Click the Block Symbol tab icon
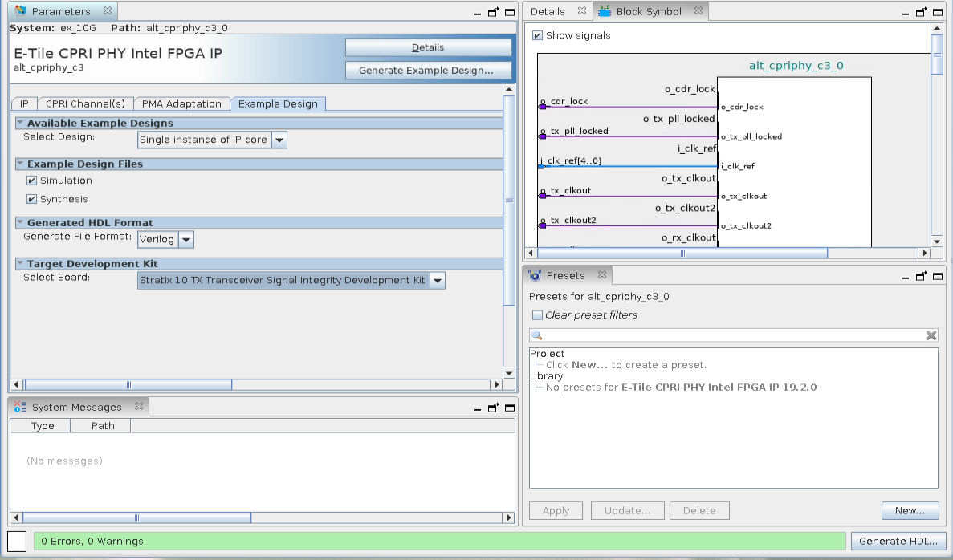Screen dimensions: 953x560 coord(605,11)
